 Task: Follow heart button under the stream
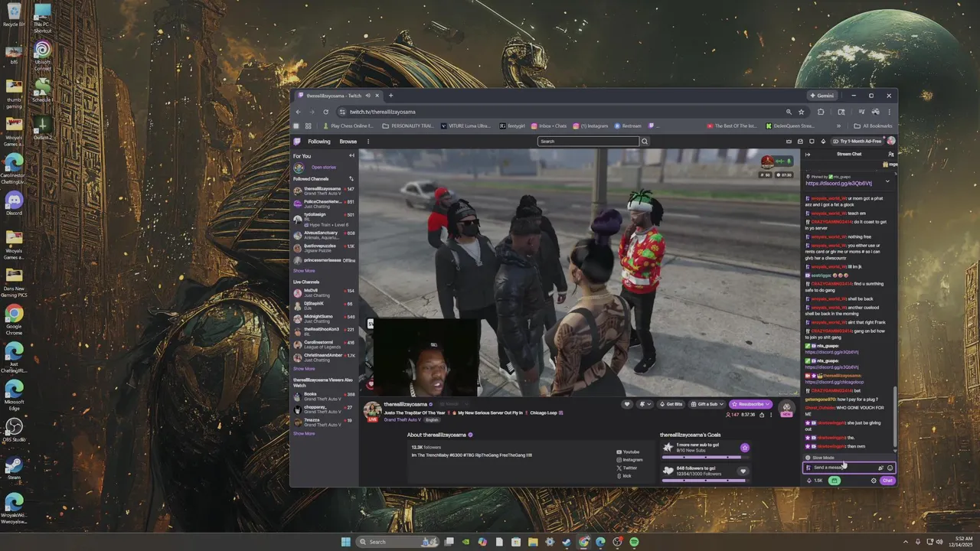627,404
